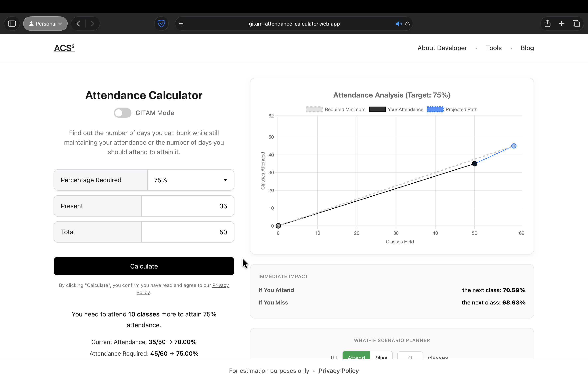This screenshot has height=382, width=588.
Task: Toggle the browser sidebar icon
Action: (x=12, y=24)
